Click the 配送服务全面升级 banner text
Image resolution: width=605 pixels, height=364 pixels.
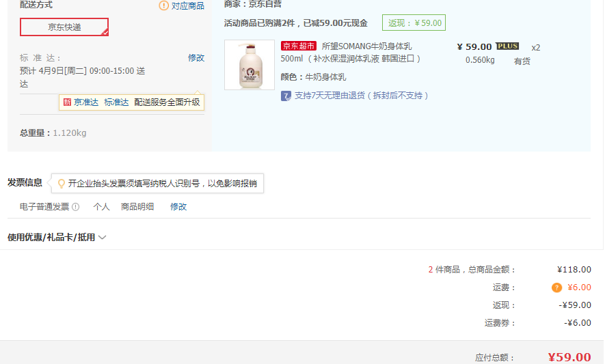tap(167, 102)
